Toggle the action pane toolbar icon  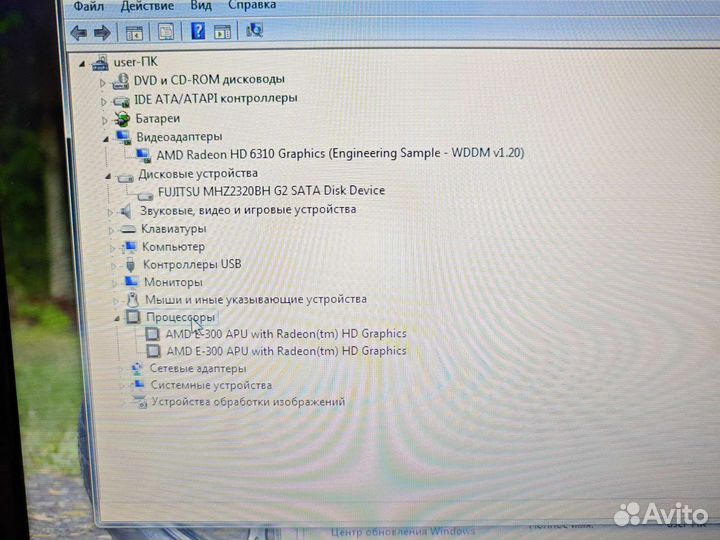pyautogui.click(x=222, y=31)
